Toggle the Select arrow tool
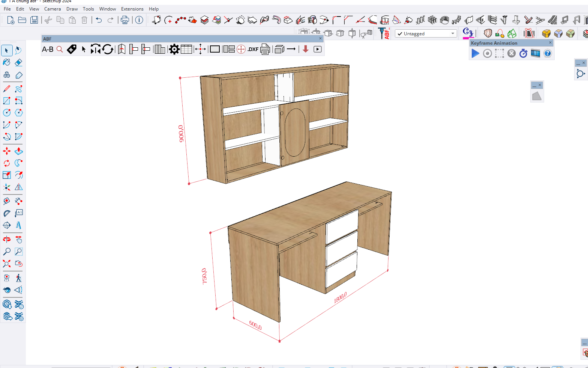588x368 pixels. [7, 50]
